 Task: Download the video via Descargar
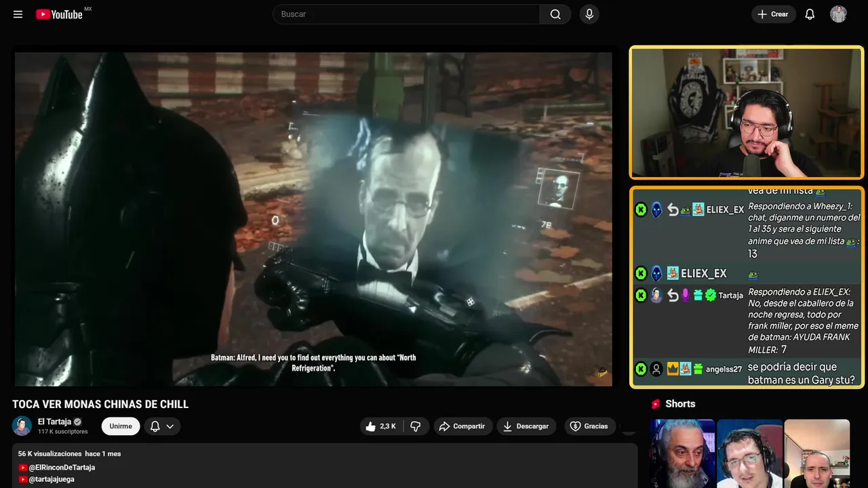[526, 426]
